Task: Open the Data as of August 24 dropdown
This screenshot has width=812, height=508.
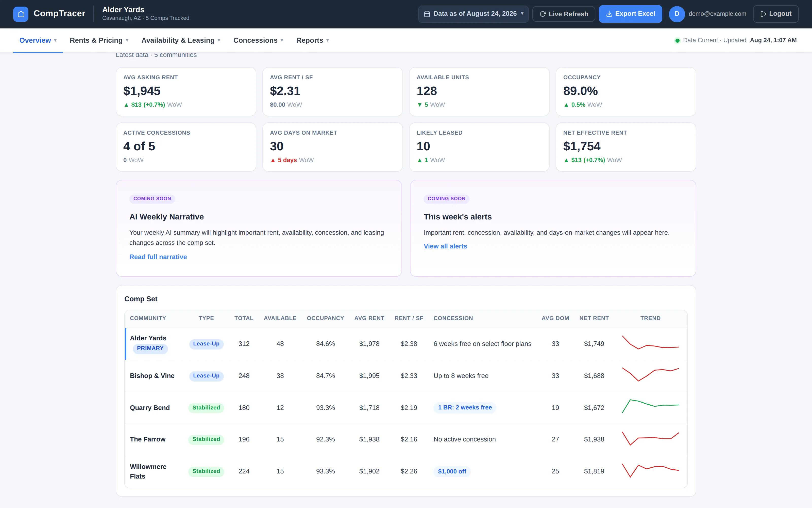Action: [x=473, y=14]
